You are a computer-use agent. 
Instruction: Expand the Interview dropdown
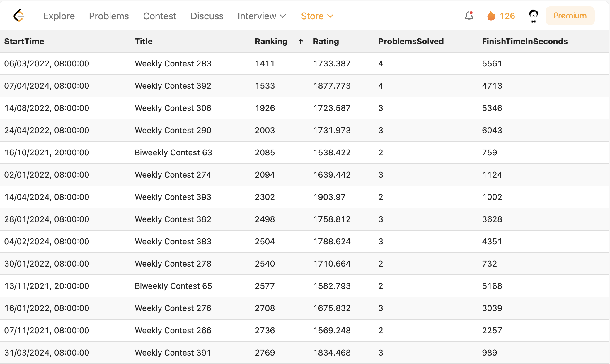(262, 16)
